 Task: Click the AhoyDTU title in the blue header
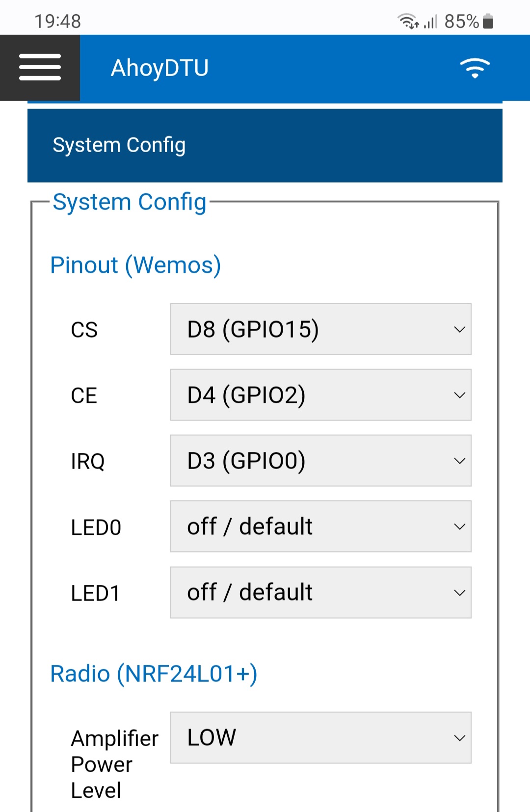click(160, 68)
